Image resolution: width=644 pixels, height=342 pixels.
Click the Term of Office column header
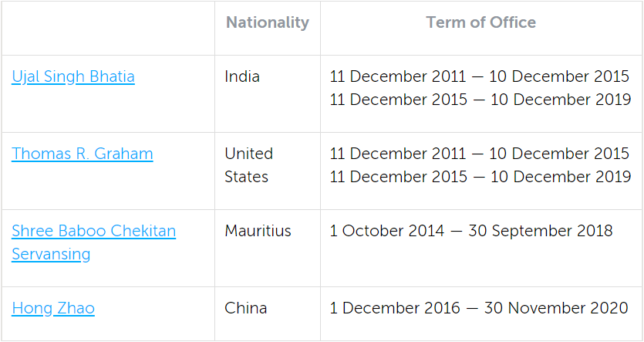(x=480, y=23)
